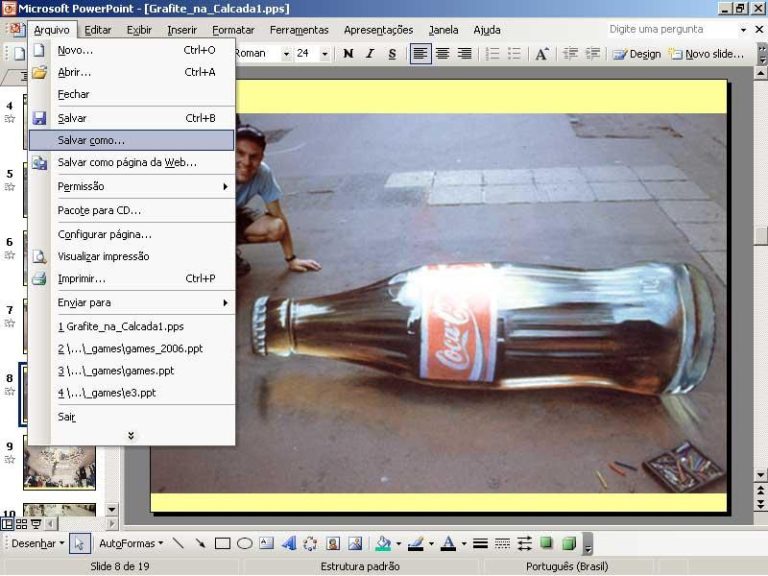The width and height of the screenshot is (768, 576).
Task: Click the Digite uma pergunta field
Action: pyautogui.click(x=672, y=29)
